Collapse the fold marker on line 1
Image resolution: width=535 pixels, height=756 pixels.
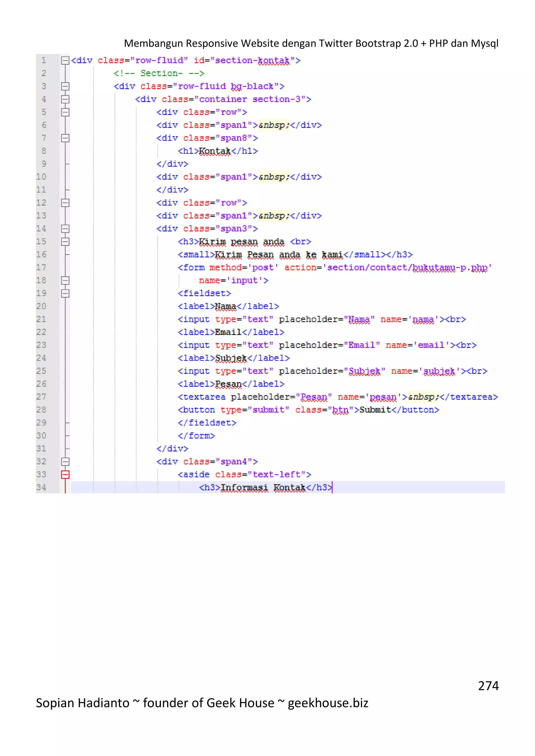click(65, 61)
